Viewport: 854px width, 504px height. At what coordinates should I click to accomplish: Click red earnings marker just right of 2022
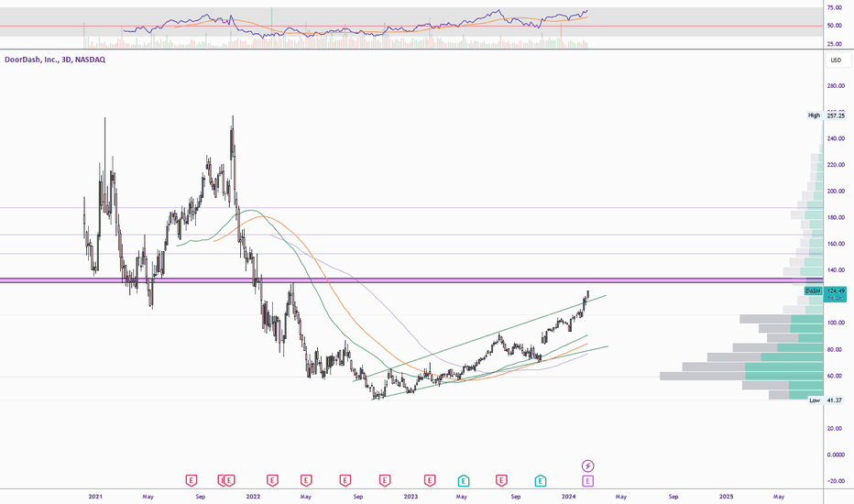click(x=272, y=480)
